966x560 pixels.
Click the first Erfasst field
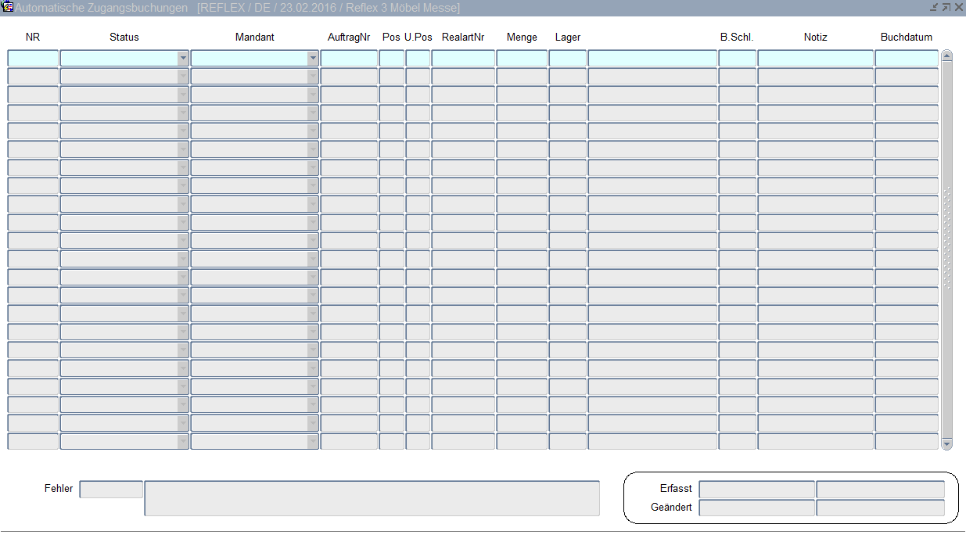point(756,489)
